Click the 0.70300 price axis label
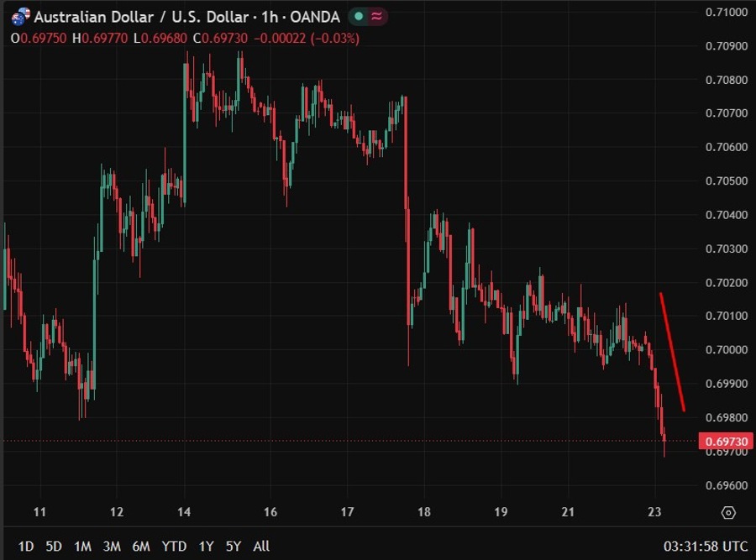756x560 pixels. (x=726, y=249)
